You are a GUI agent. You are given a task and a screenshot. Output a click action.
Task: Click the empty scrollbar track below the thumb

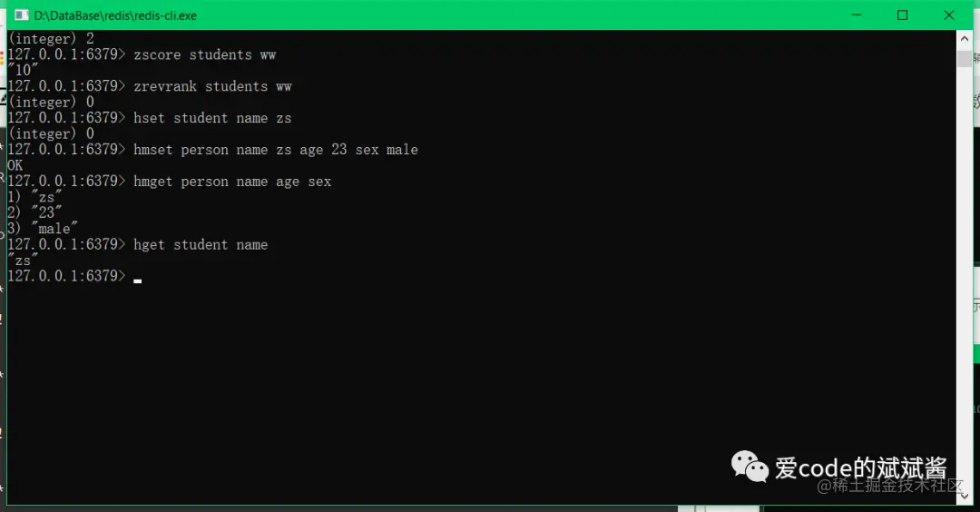coord(965,275)
